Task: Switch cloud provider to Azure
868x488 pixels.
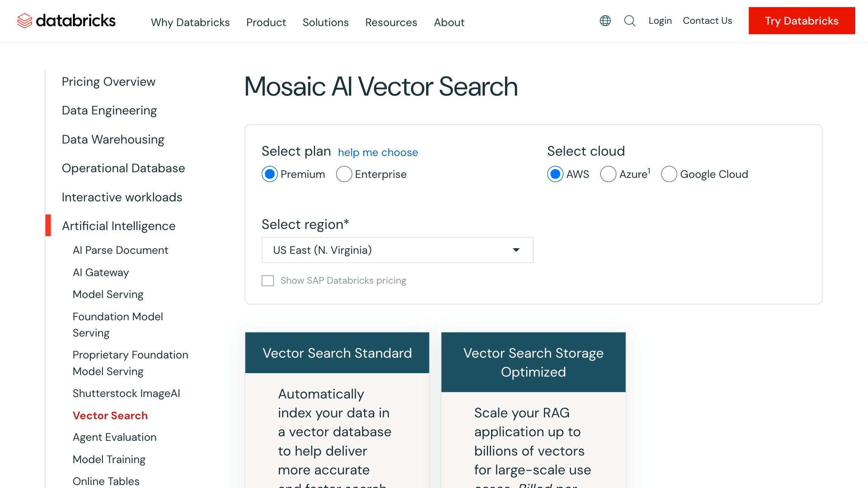Action: tap(608, 174)
